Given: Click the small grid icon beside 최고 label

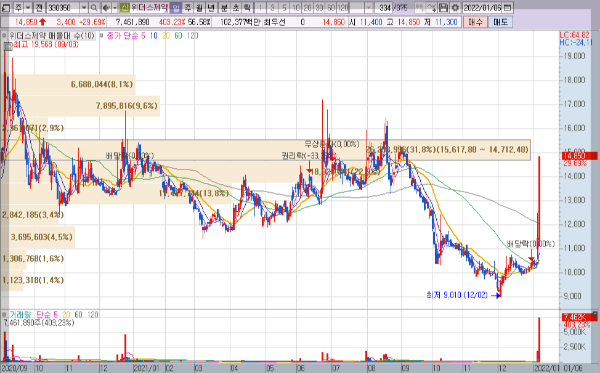Looking at the screenshot, I should click(x=7, y=46).
